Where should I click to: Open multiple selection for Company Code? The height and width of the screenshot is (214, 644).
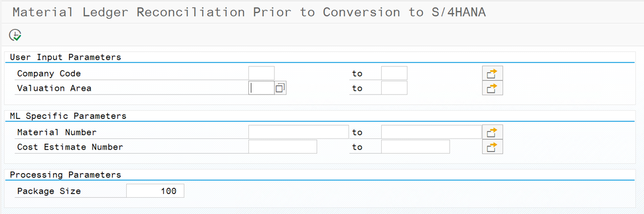pyautogui.click(x=492, y=74)
